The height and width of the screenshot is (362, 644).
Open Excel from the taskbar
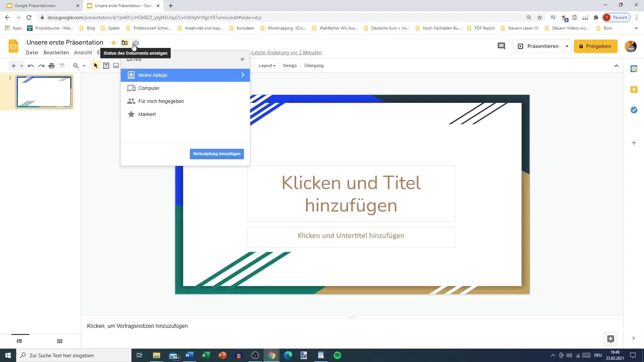point(206,355)
